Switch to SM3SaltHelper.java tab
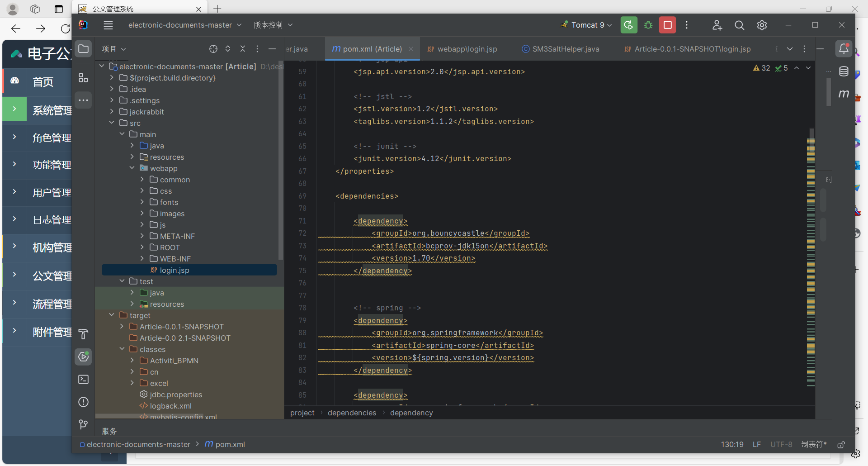This screenshot has width=868, height=466. [x=565, y=49]
